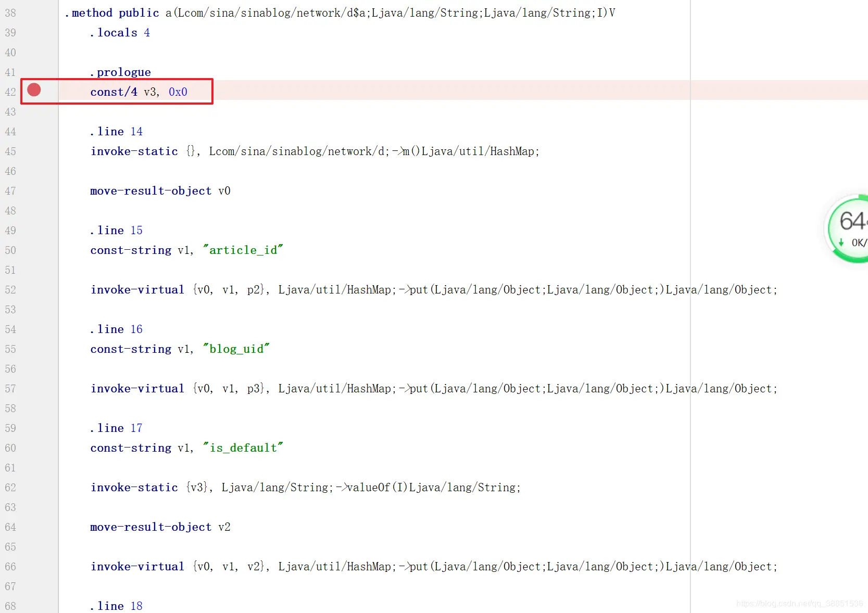
Task: Click gutter line number 52
Action: 10,290
